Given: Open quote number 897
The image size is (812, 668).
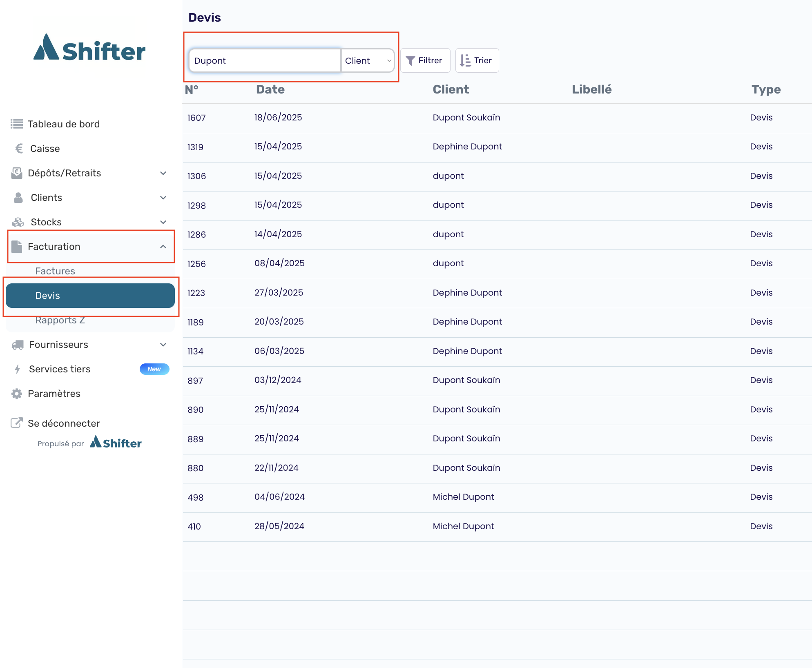Looking at the screenshot, I should click(497, 381).
